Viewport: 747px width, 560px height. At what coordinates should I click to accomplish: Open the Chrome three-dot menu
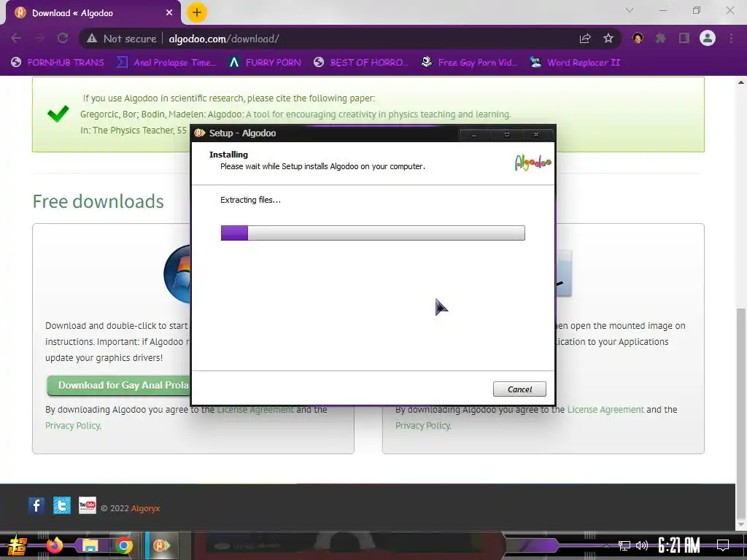coord(731,38)
